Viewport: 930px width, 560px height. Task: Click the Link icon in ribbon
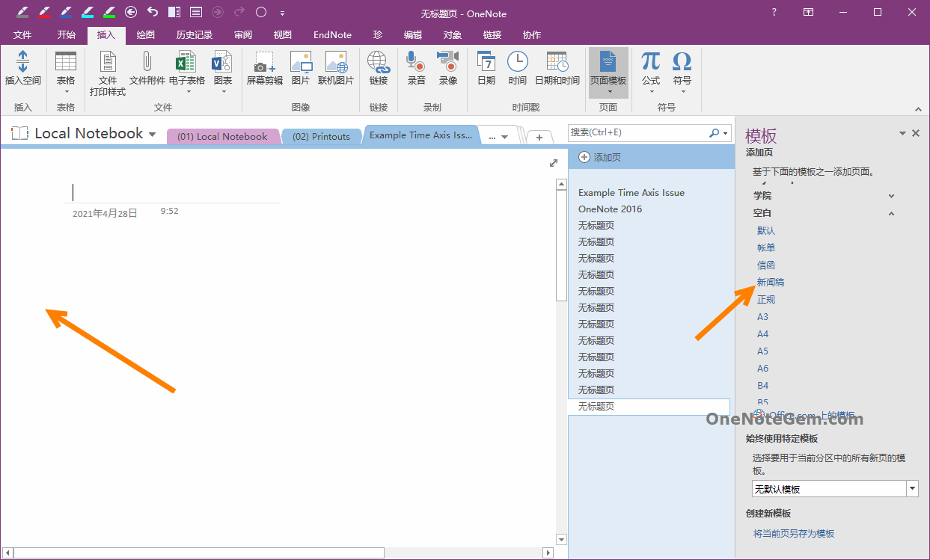coord(378,62)
